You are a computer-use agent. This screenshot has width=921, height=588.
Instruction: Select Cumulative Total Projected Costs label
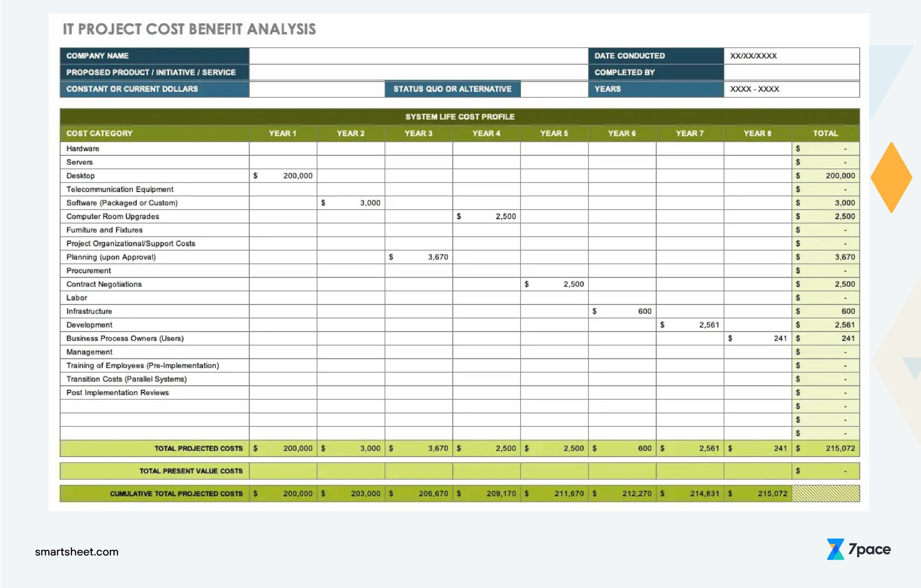(176, 493)
